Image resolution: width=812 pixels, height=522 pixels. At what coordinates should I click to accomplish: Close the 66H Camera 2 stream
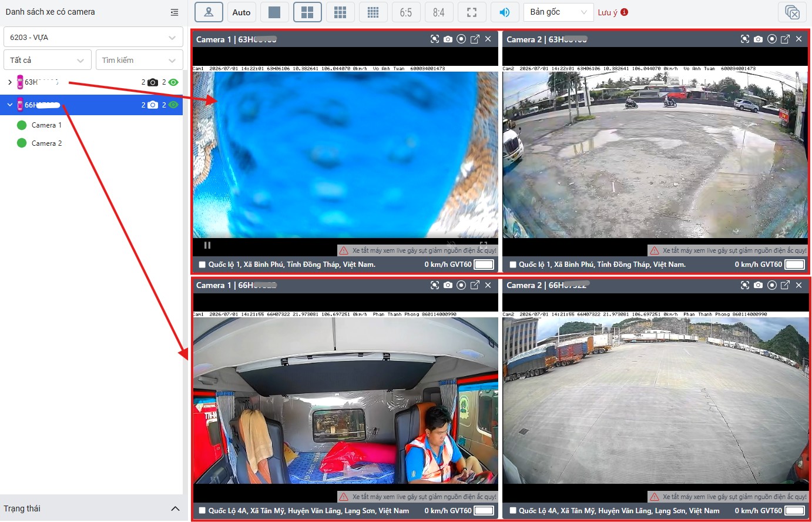[798, 285]
